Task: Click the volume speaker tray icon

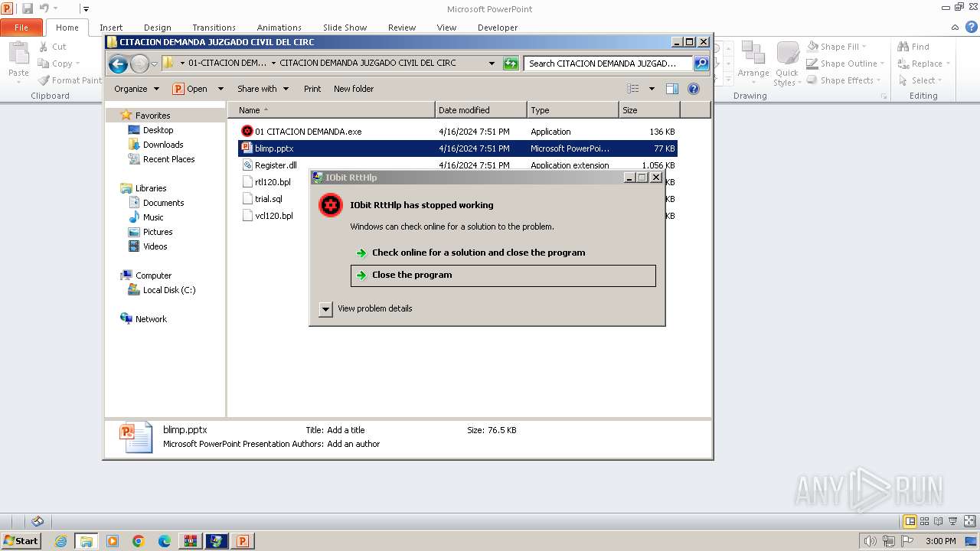Action: pyautogui.click(x=871, y=541)
